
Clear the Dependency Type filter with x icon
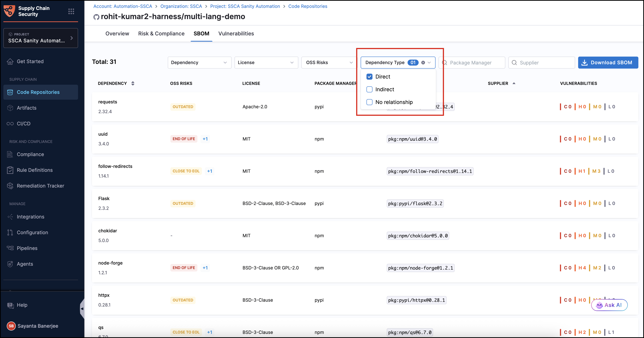(x=423, y=63)
